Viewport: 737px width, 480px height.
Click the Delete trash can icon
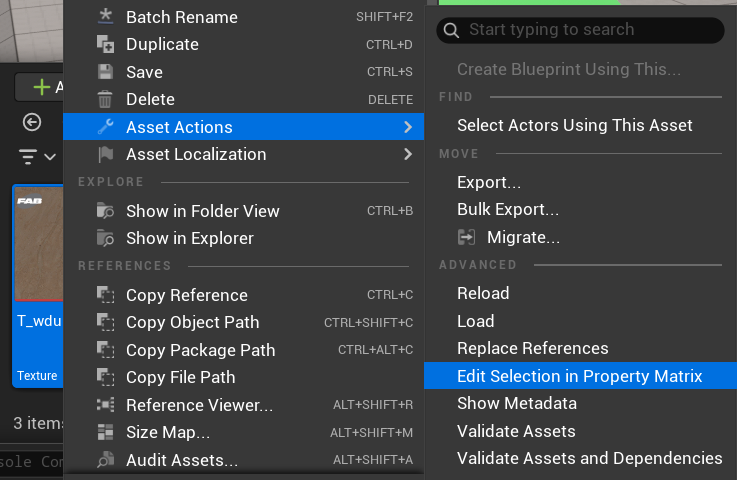pos(105,99)
